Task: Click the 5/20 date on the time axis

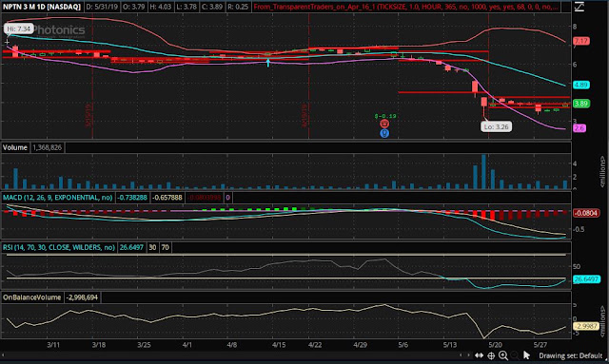Action: coord(495,345)
